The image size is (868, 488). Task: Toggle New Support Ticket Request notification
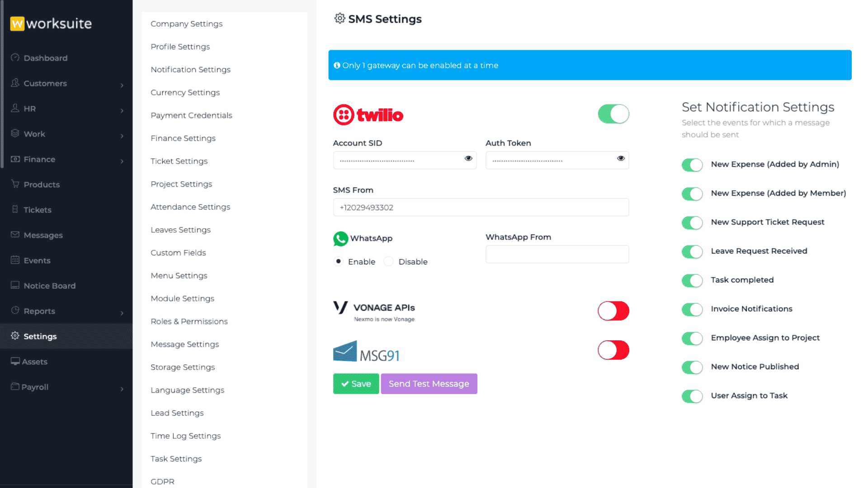point(692,223)
